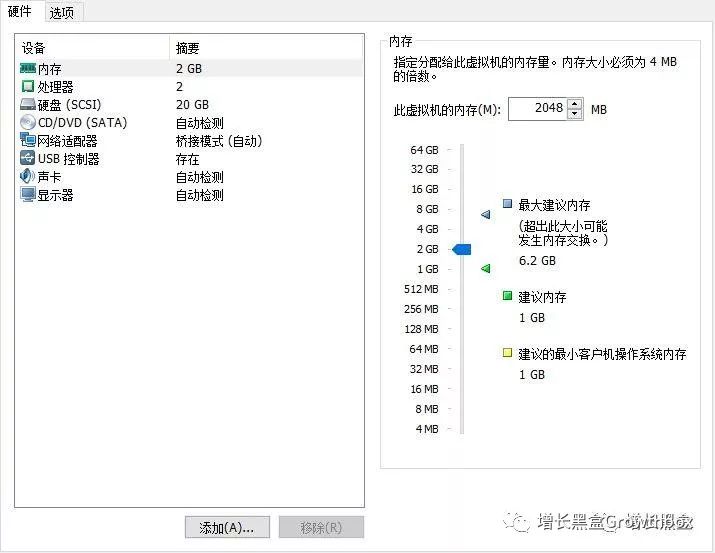Screen dimensions: 715x553
Task: Select the sound card (声卡) speaker icon
Action: 27,176
